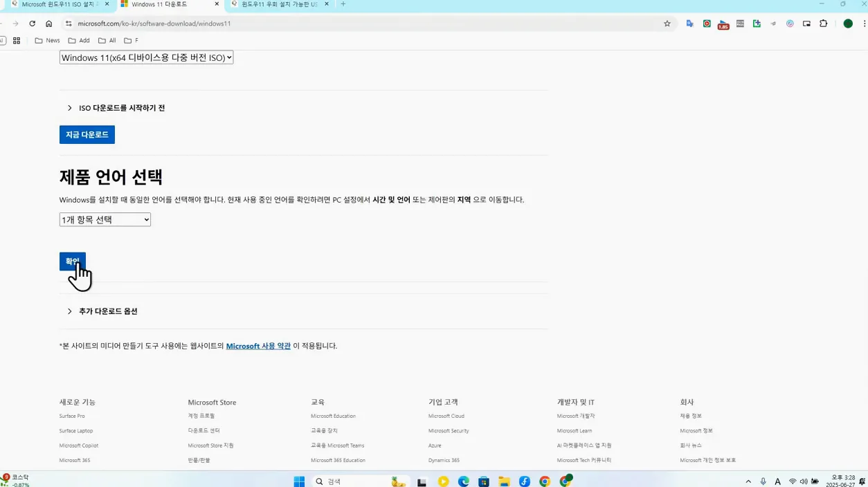The height and width of the screenshot is (487, 868).
Task: Open the 'Microsoft Cloud' footer link
Action: pos(446,416)
